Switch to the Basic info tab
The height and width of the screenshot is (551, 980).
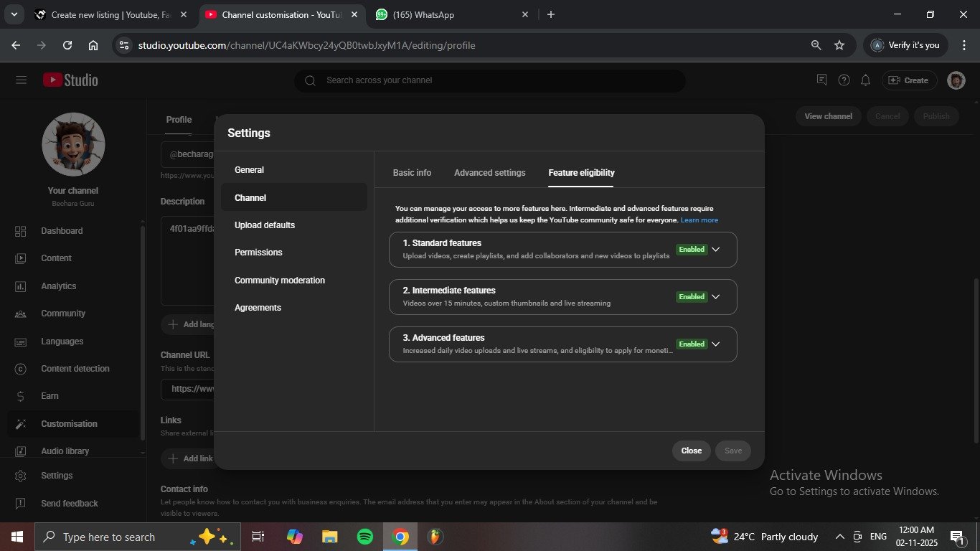[412, 173]
